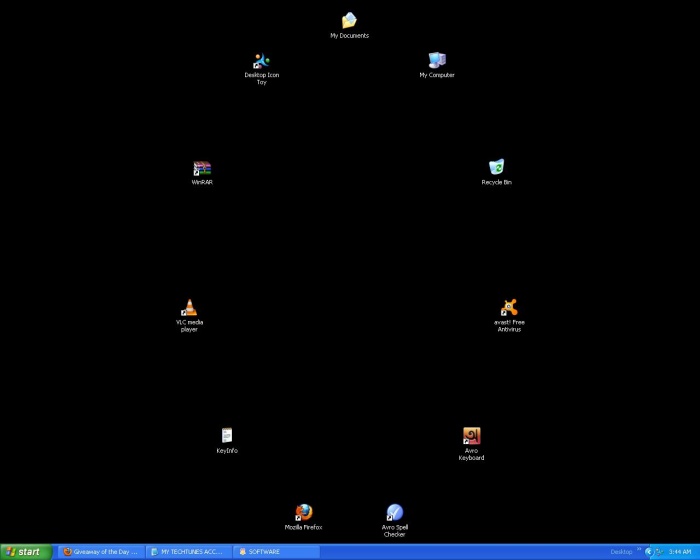Image resolution: width=700 pixels, height=560 pixels.
Task: Click the network tray icon
Action: pos(658,552)
